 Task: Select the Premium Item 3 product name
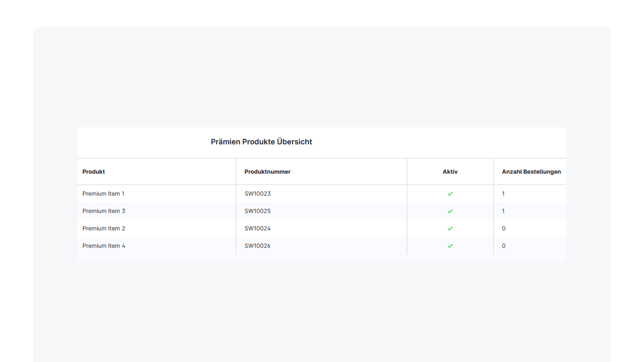(104, 211)
